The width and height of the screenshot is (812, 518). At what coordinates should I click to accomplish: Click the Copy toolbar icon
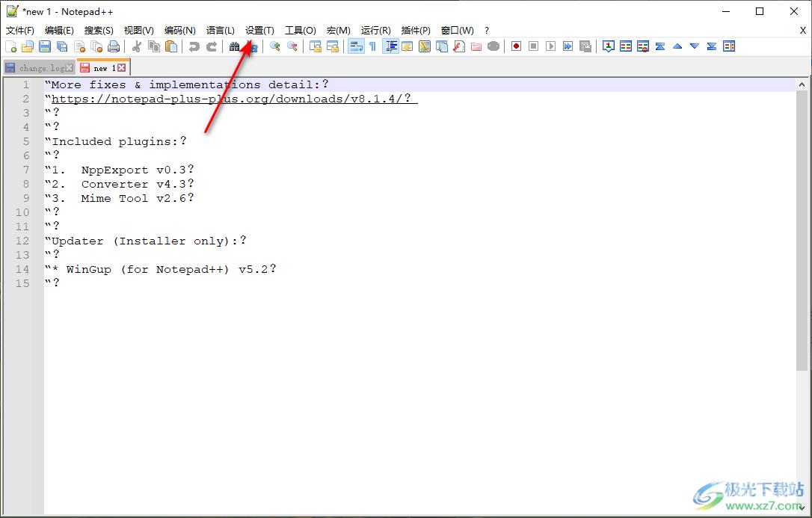pos(154,46)
